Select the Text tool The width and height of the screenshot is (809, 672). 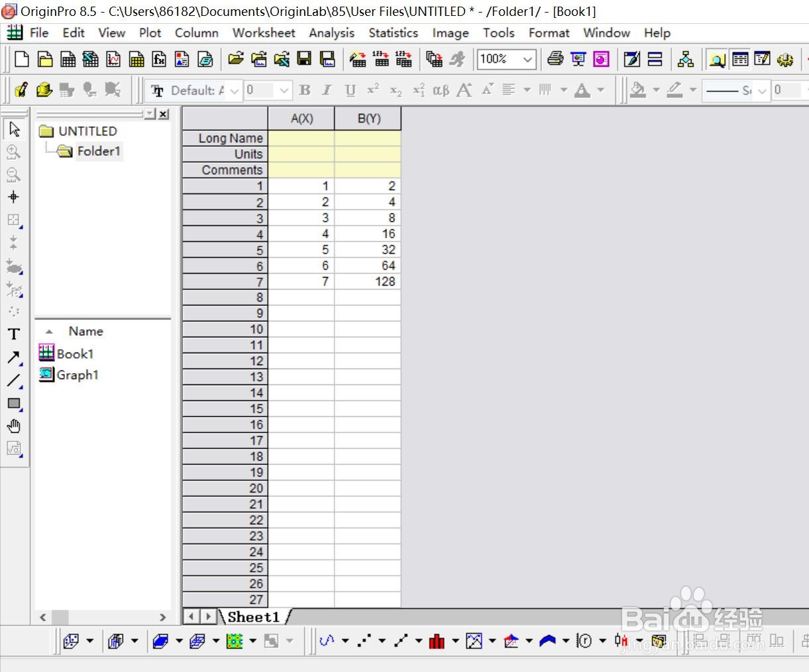point(14,334)
